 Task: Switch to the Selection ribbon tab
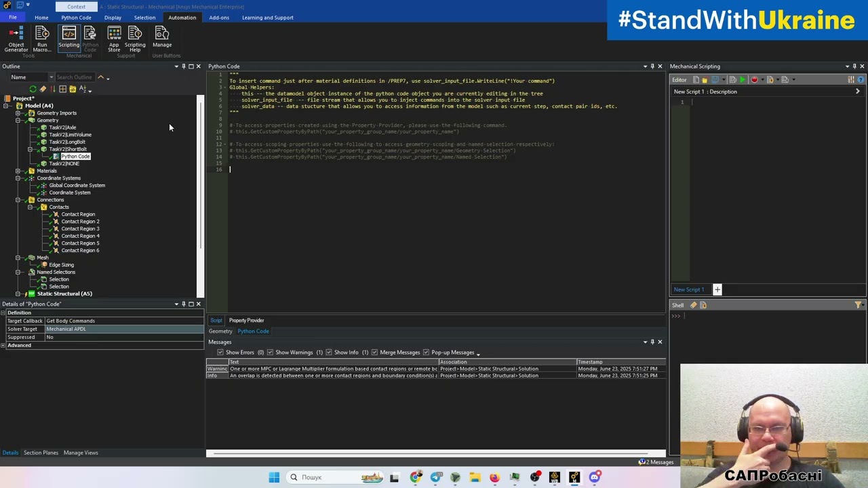(144, 18)
